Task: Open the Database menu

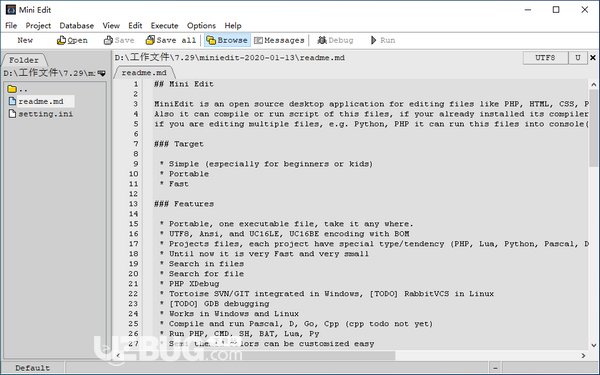Action: [x=77, y=26]
